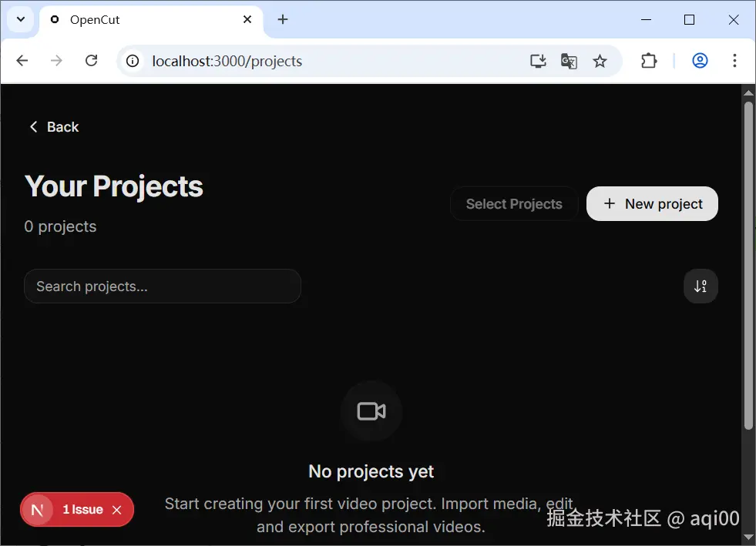Click the scrollbar down arrow
Viewport: 756px width, 546px height.
coord(748,537)
